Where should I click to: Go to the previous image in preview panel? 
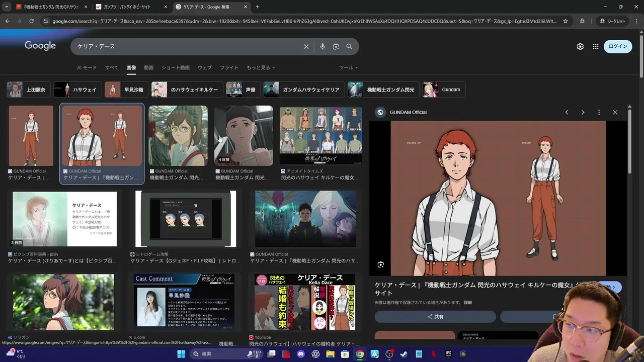[x=567, y=112]
